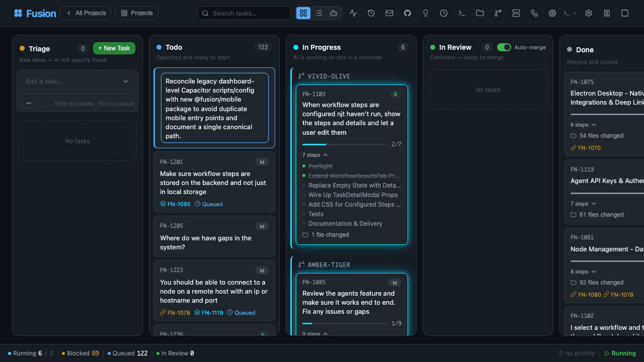Click the lightbulb ideas icon
Image resolution: width=644 pixels, height=362 pixels.
coord(426,13)
